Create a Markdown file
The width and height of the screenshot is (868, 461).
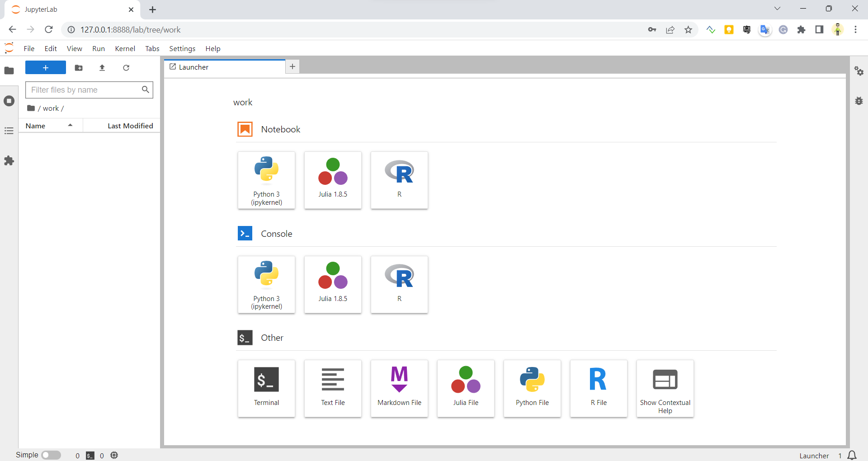pos(399,389)
